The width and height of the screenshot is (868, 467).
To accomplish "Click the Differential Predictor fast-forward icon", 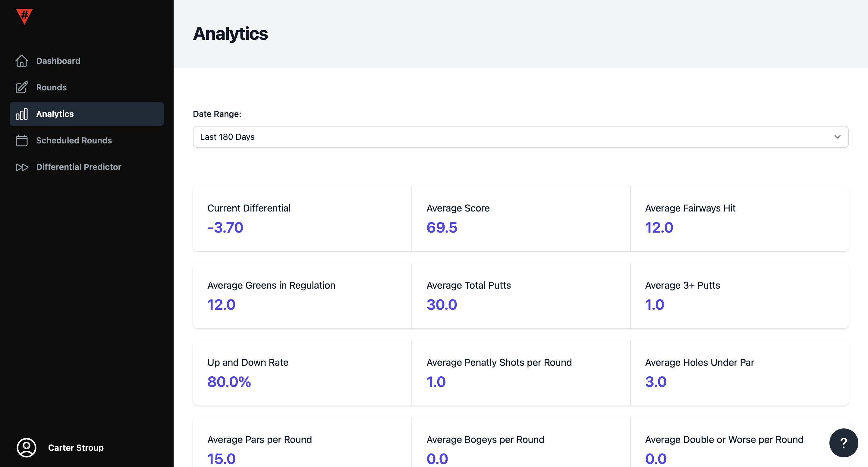I will click(x=22, y=167).
